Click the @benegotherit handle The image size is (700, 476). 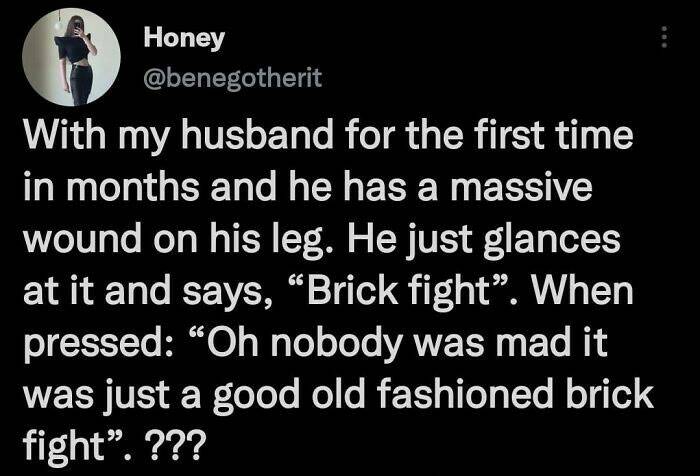220,80
